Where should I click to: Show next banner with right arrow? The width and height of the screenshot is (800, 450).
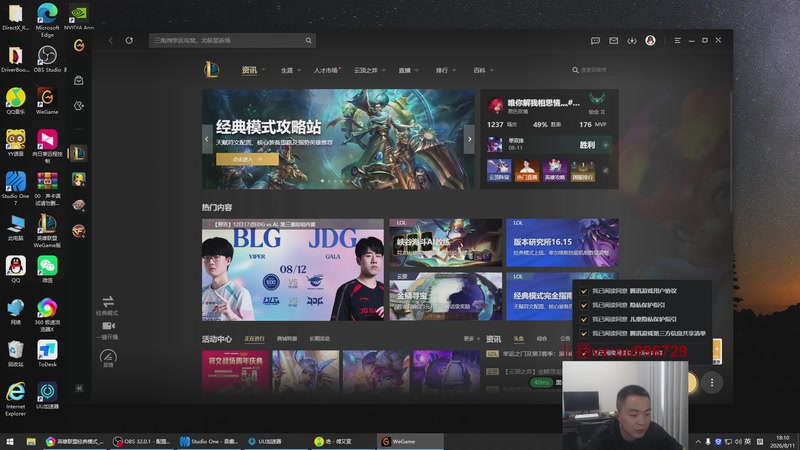click(x=469, y=139)
